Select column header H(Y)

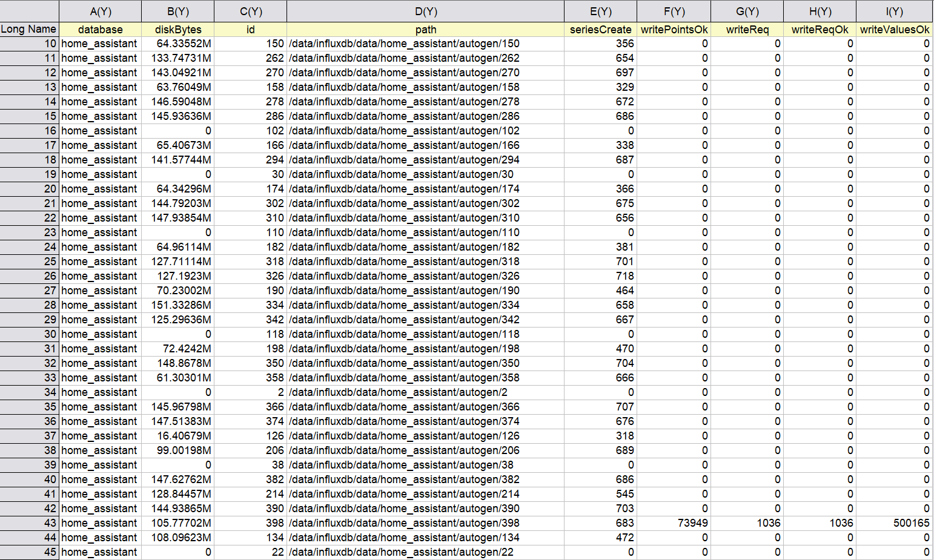tap(820, 12)
